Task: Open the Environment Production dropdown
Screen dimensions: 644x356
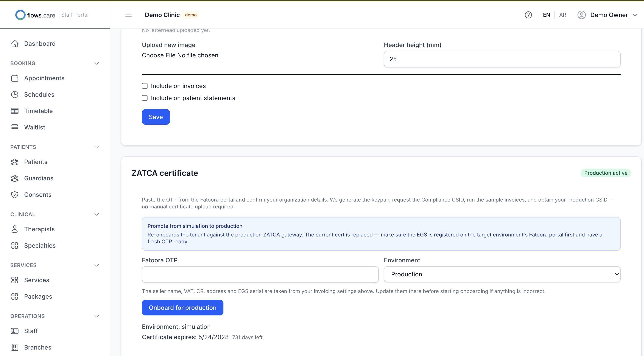Action: pos(502,274)
